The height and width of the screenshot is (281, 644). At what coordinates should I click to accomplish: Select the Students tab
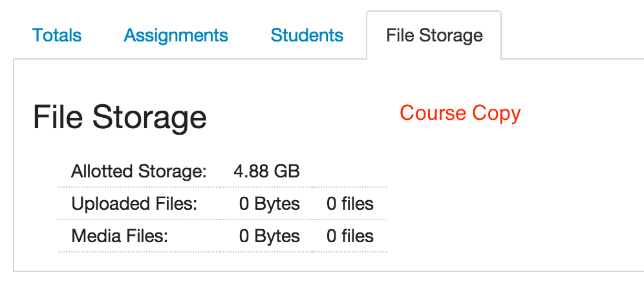point(306,35)
